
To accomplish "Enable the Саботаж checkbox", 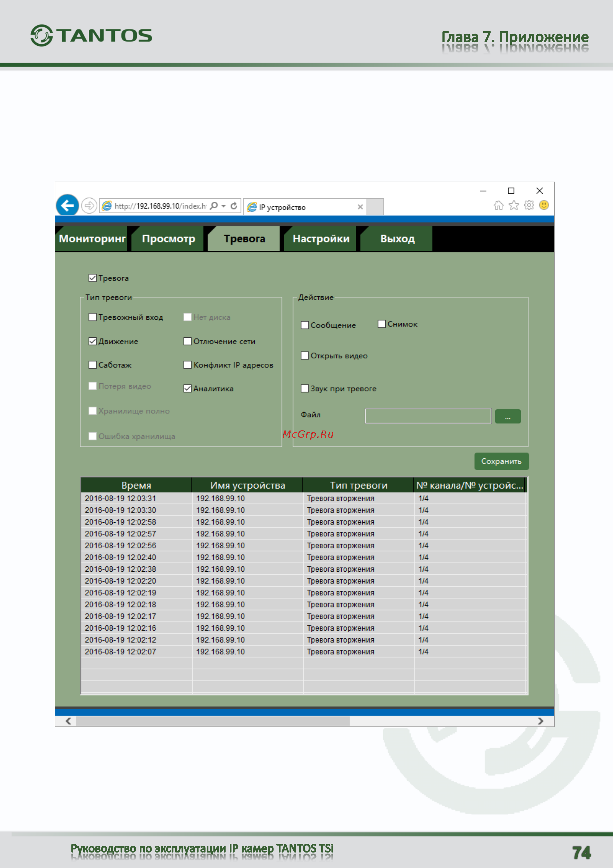I will (x=93, y=365).
